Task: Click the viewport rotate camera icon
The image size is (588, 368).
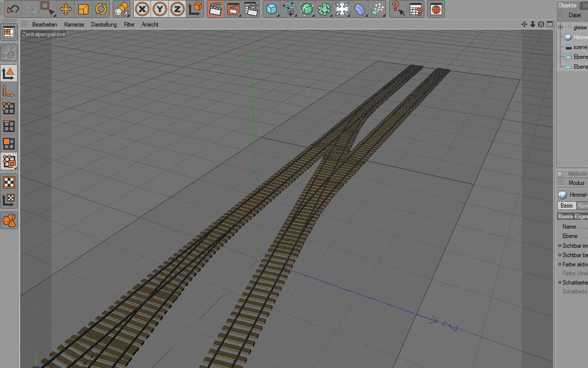Action: [541, 24]
